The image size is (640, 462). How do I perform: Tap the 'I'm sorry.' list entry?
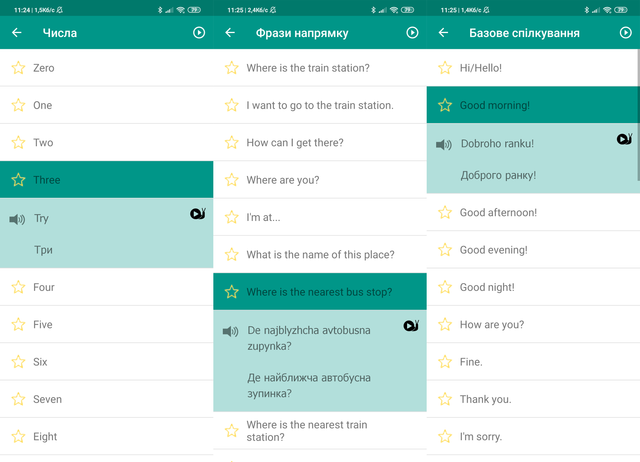tap(533, 437)
